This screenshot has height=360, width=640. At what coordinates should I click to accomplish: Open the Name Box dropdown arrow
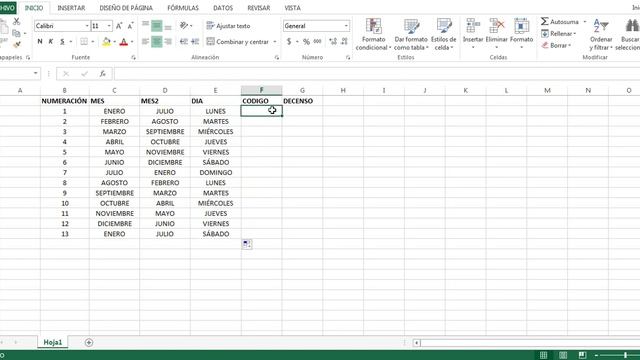coord(36,73)
